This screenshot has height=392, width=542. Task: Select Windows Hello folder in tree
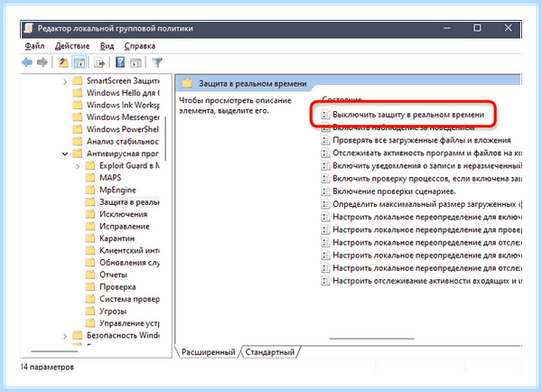(123, 93)
